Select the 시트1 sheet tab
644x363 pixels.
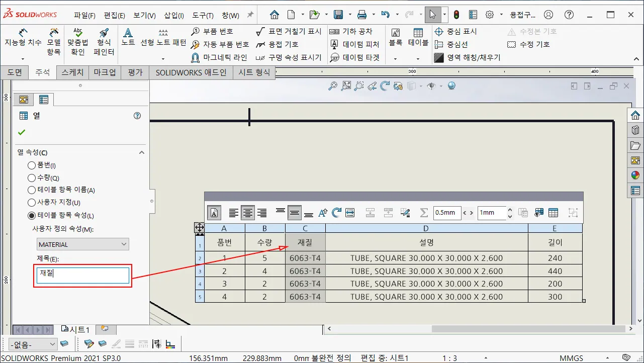[75, 329]
